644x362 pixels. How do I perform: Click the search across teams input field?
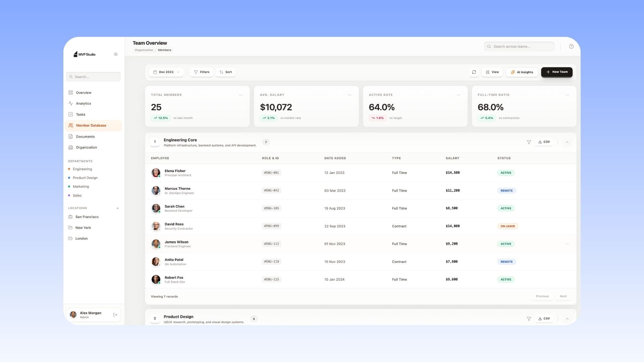(x=519, y=46)
